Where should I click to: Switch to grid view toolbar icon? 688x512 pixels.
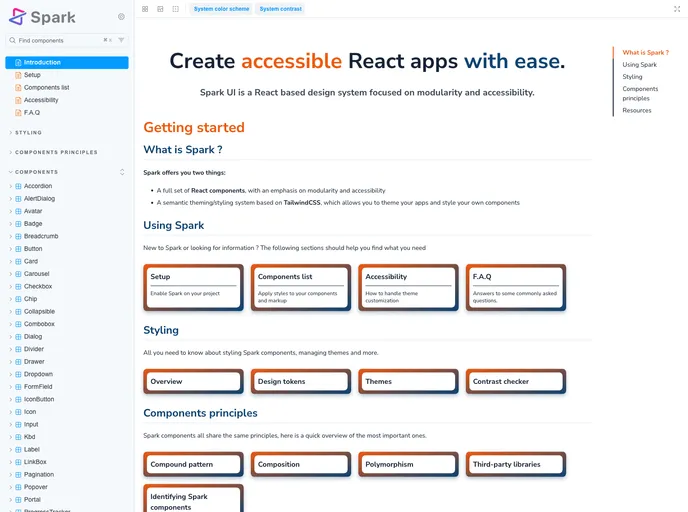(145, 9)
